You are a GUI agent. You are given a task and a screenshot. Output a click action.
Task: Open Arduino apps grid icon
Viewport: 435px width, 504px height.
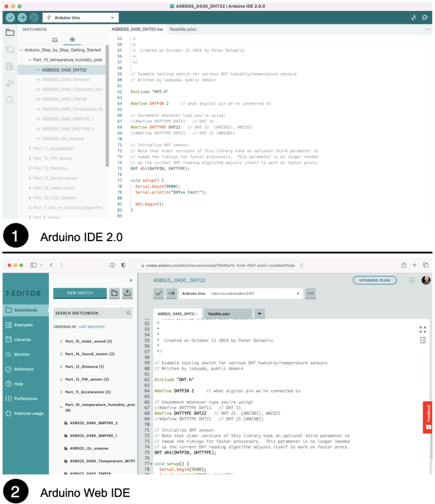411,280
